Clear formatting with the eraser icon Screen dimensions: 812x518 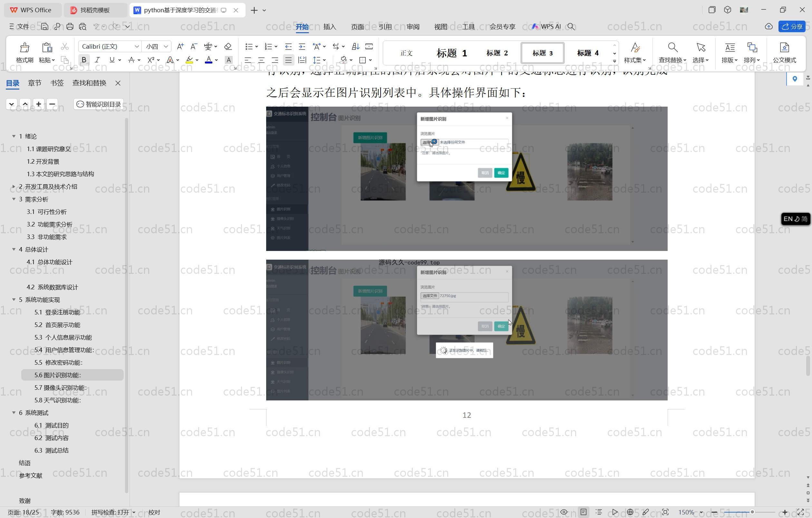[228, 46]
